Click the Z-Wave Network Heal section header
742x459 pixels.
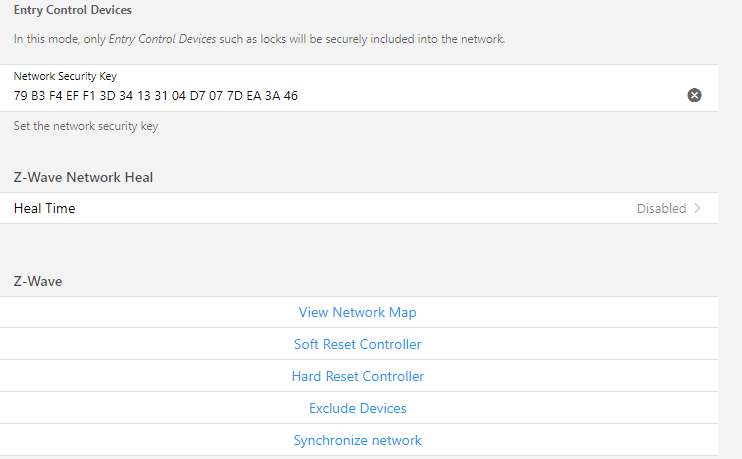click(x=83, y=178)
